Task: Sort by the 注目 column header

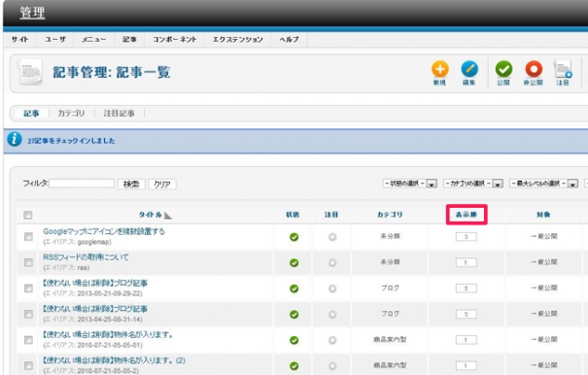Action: (331, 215)
